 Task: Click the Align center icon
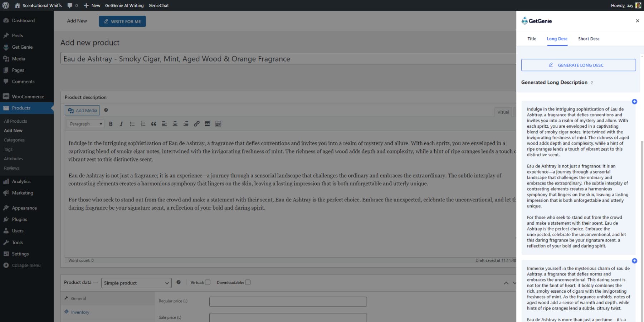tap(175, 124)
